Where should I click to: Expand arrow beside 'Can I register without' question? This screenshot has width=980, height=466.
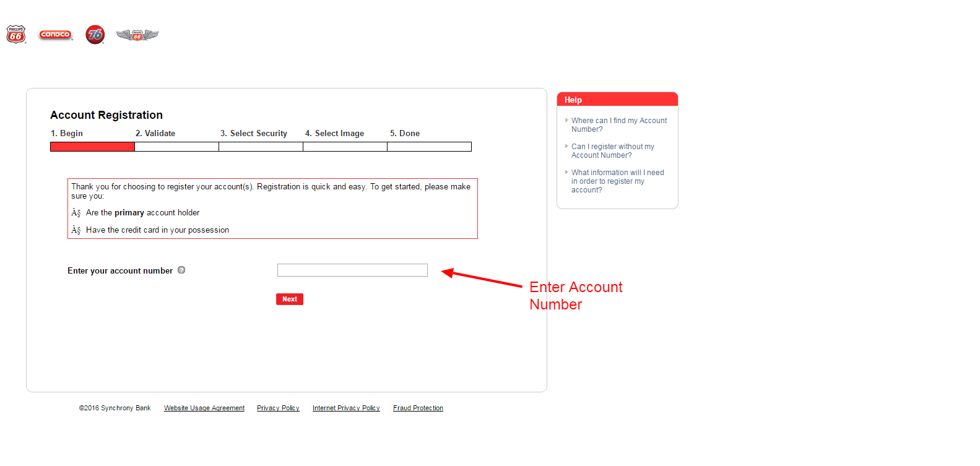[566, 146]
